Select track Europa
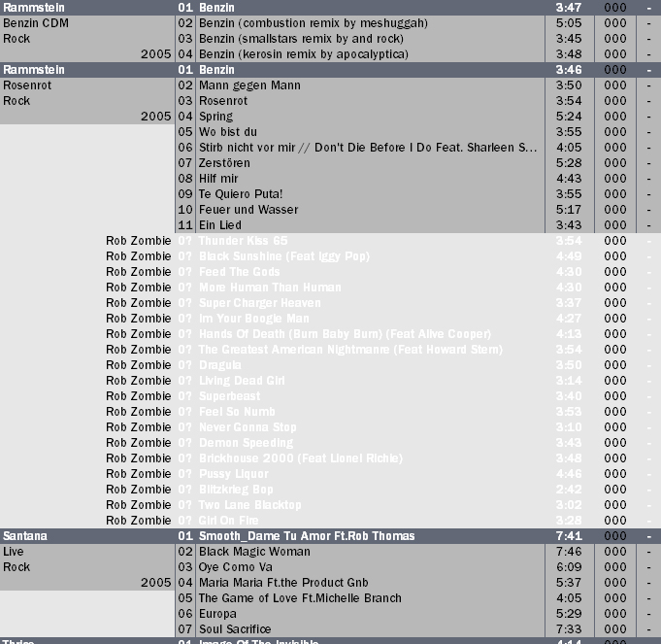Image resolution: width=661 pixels, height=644 pixels. point(217,614)
